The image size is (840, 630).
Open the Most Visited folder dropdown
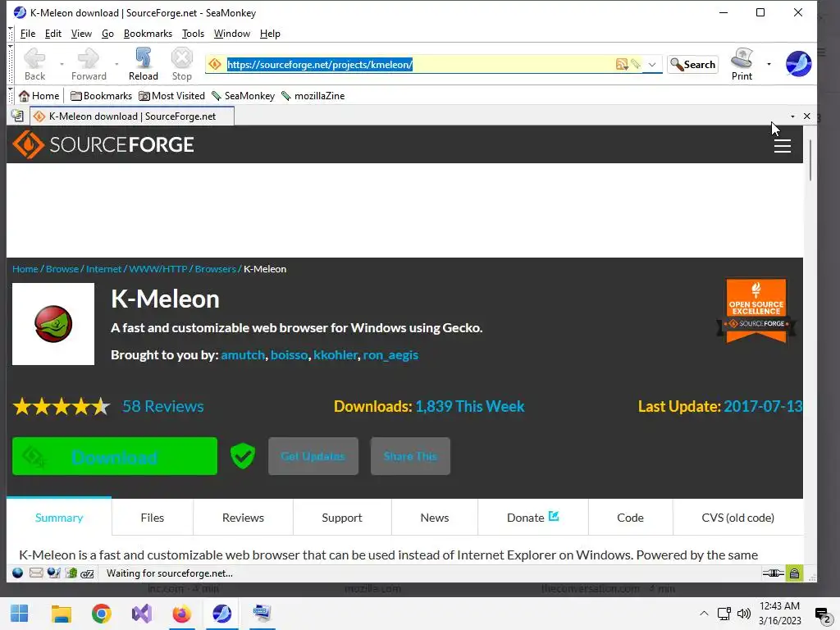[171, 96]
